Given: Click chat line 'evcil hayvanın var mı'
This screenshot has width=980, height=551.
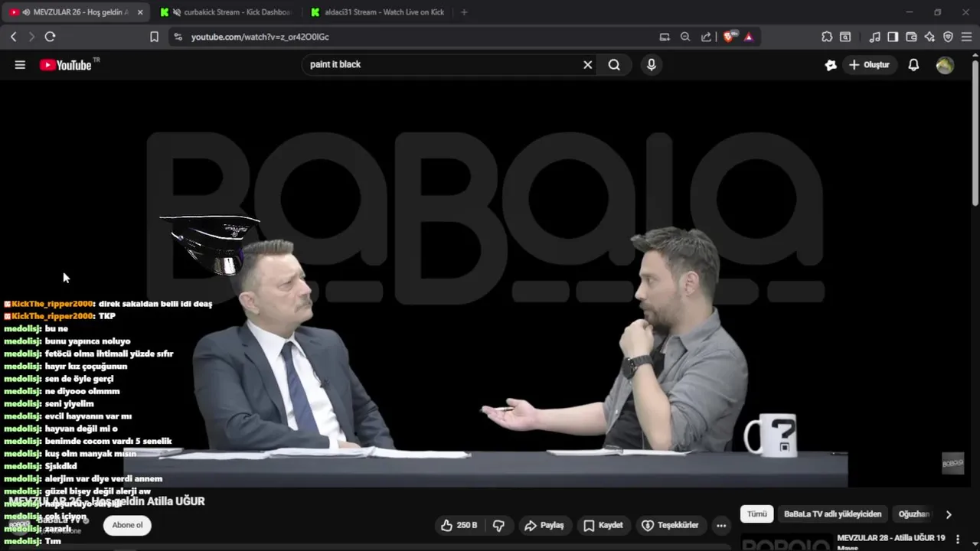Looking at the screenshot, I should [88, 416].
